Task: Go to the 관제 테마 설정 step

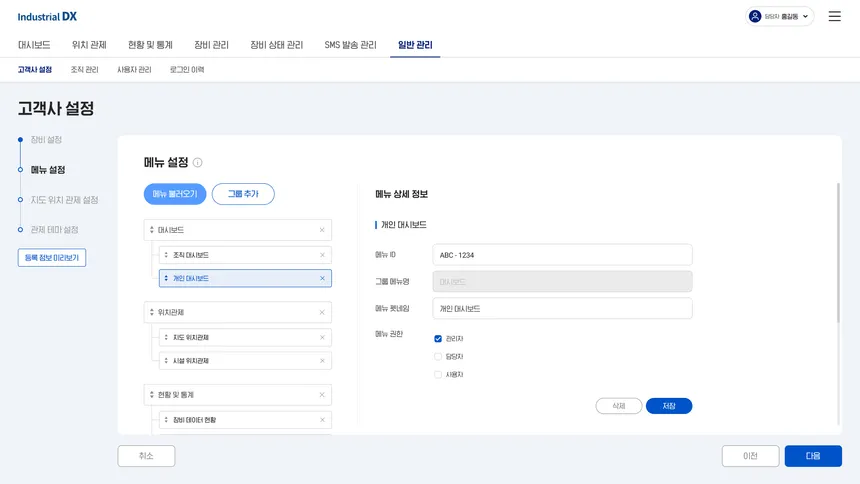Action: click(x=54, y=230)
